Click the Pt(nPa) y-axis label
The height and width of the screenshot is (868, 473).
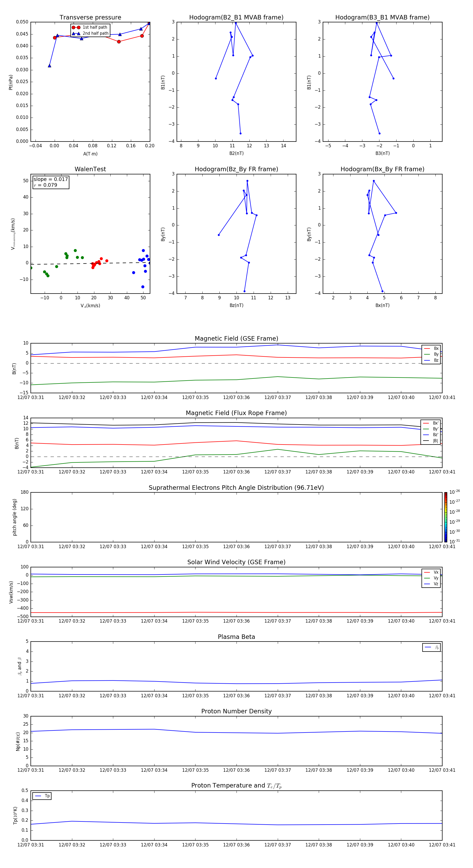click(11, 82)
